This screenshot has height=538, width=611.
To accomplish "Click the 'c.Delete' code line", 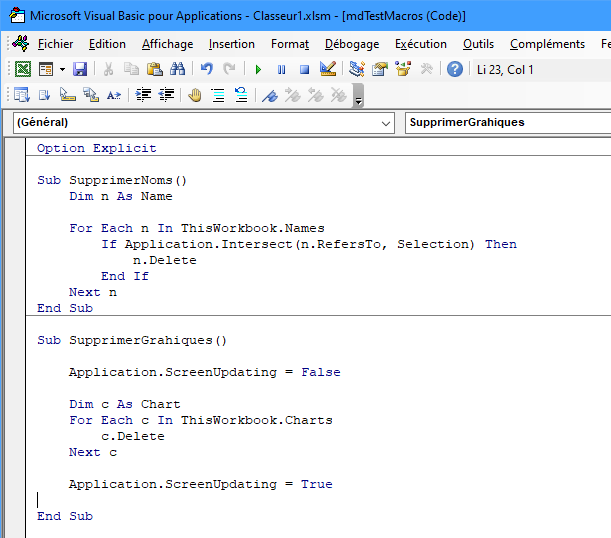I will pyautogui.click(x=133, y=436).
